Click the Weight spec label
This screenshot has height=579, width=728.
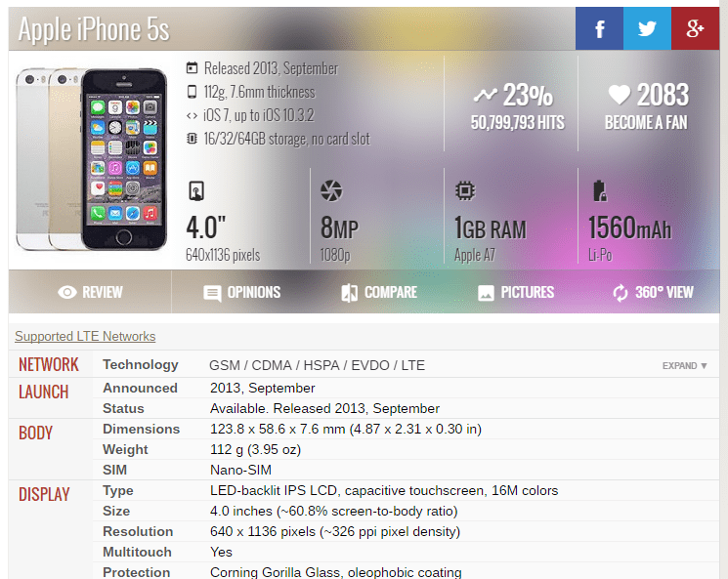point(125,449)
